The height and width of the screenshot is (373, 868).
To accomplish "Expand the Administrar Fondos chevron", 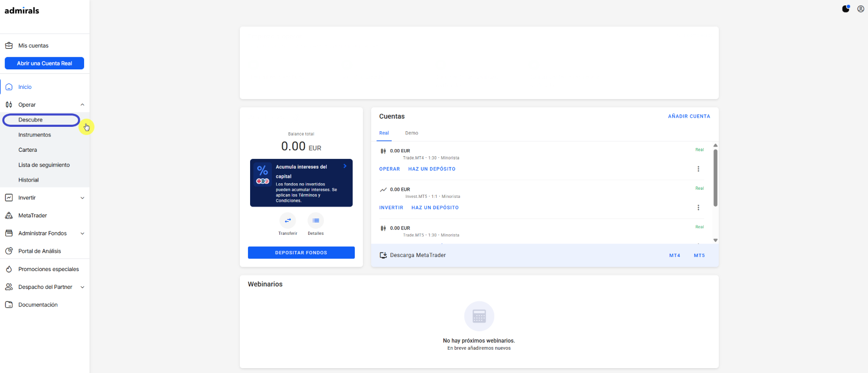I will point(82,234).
